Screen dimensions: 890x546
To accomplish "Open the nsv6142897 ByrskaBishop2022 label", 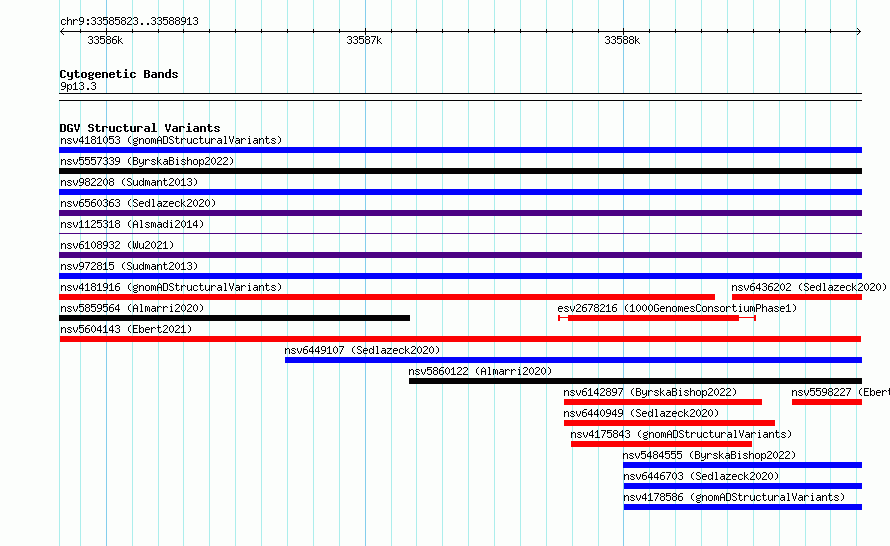I will pos(650,392).
